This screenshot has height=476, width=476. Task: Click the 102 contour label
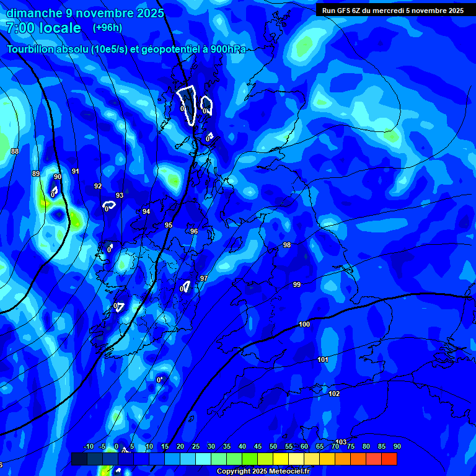pyautogui.click(x=334, y=394)
